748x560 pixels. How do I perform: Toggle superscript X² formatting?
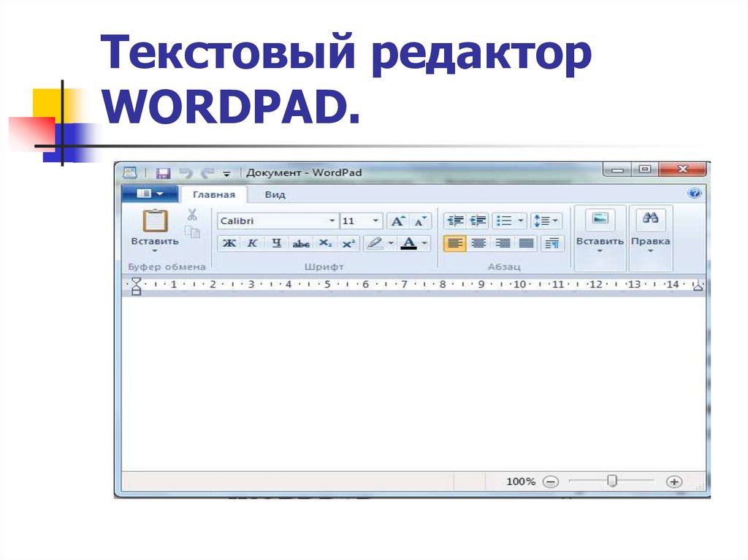pos(348,243)
